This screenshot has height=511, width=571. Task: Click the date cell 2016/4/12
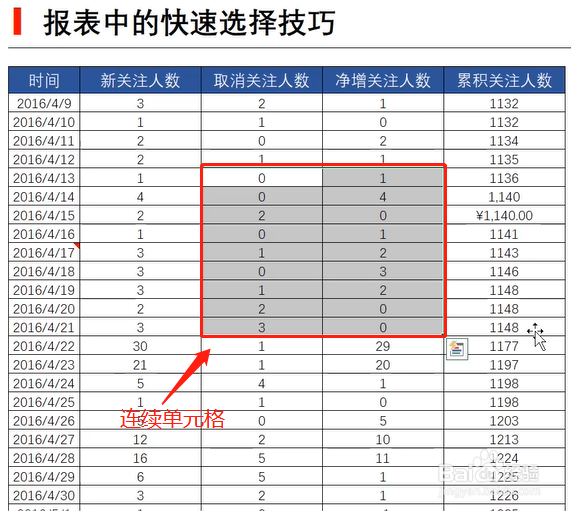point(44,159)
